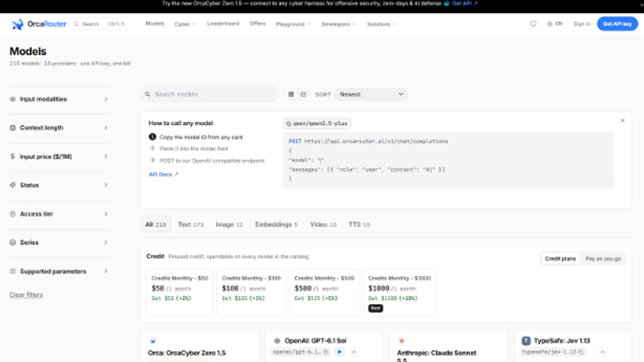Open the OpenAI: GPT-6.1 Sol card title

pos(316,341)
